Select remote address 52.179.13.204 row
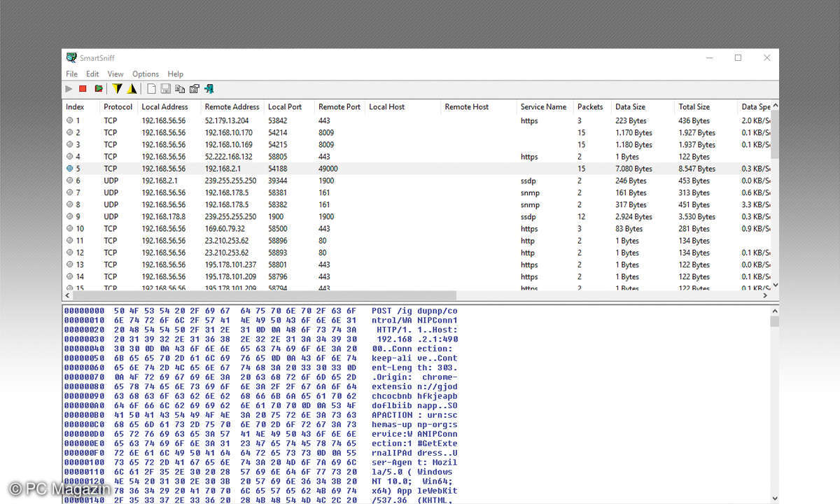 [x=416, y=120]
